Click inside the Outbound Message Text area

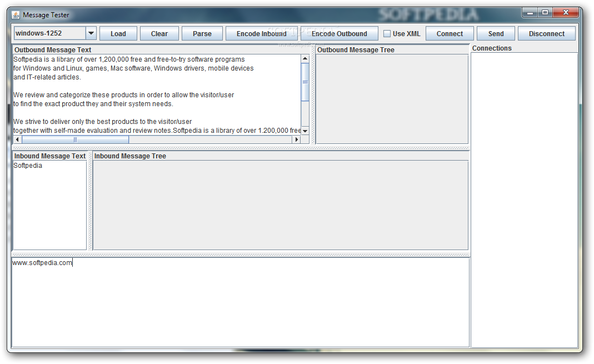[157, 94]
